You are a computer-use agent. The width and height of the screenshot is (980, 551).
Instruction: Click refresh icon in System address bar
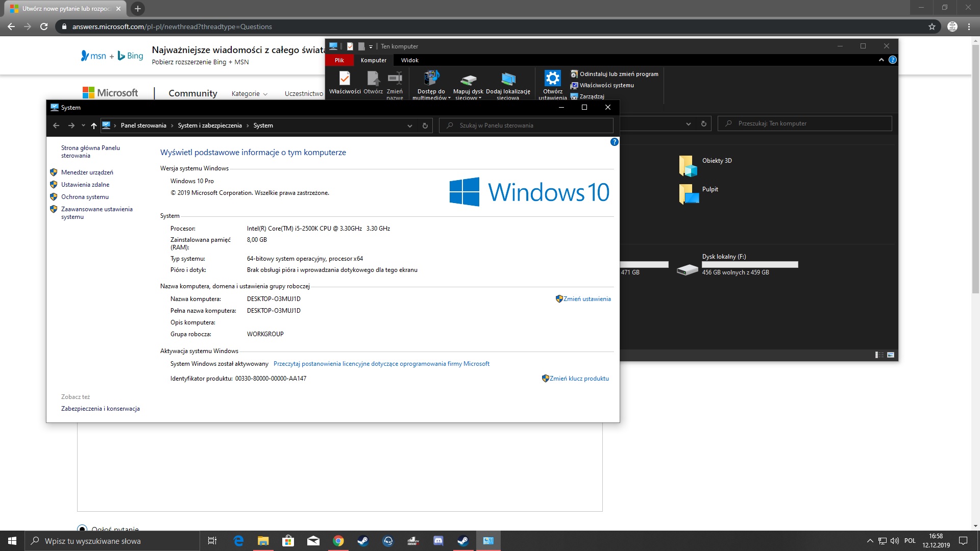pyautogui.click(x=425, y=126)
